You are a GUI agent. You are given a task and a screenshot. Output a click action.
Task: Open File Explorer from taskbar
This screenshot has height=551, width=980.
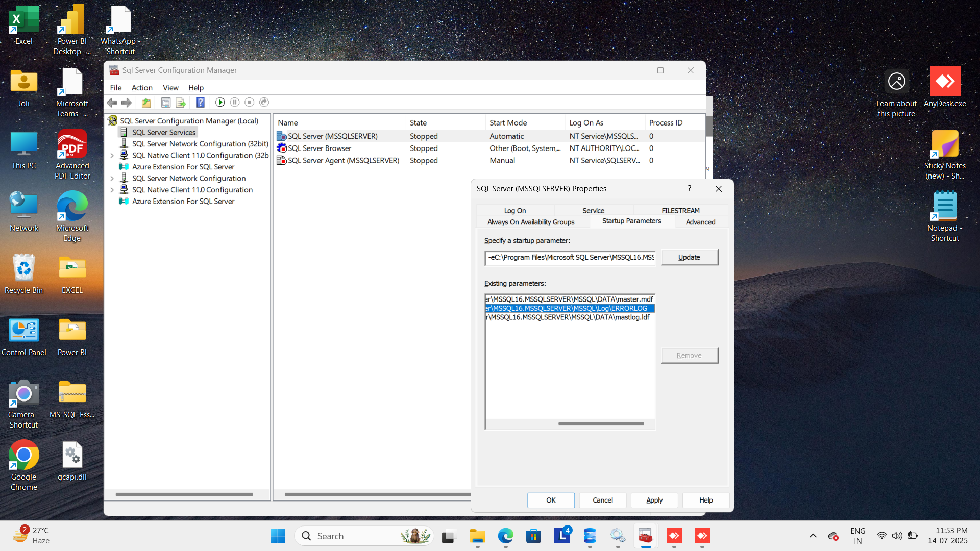(x=477, y=536)
